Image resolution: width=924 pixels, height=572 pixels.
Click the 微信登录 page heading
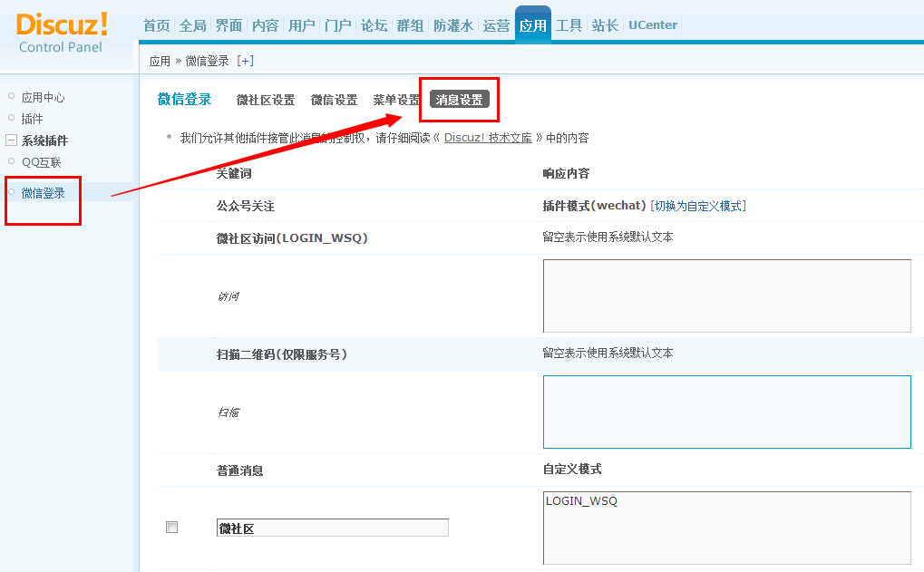coord(184,99)
